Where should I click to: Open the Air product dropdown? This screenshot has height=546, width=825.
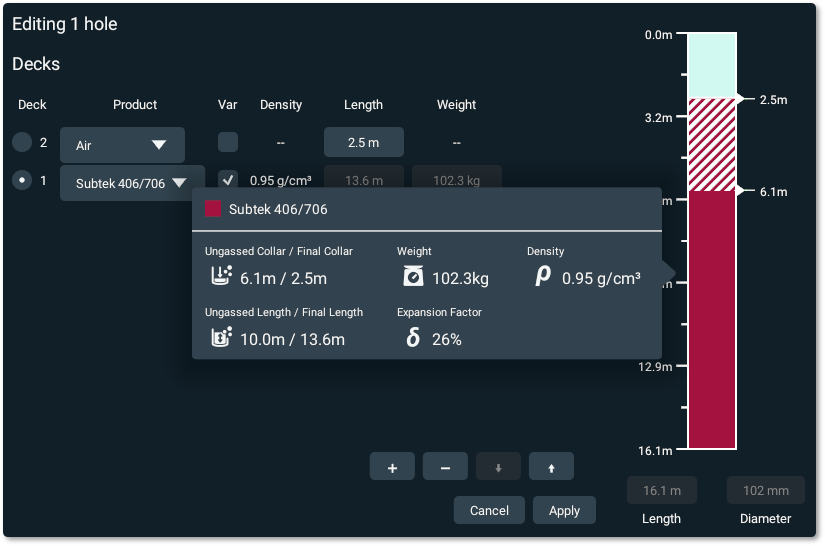click(122, 145)
